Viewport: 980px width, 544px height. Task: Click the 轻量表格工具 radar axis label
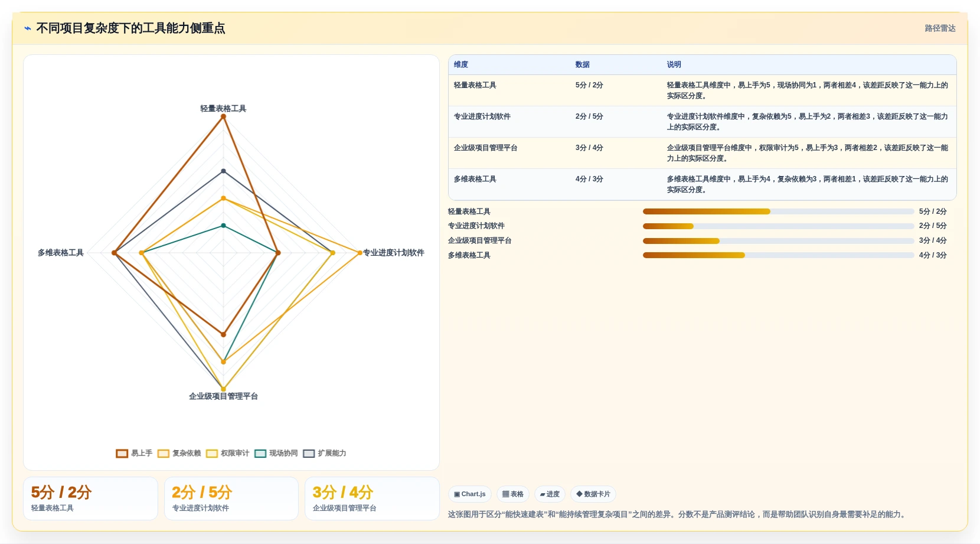click(223, 109)
